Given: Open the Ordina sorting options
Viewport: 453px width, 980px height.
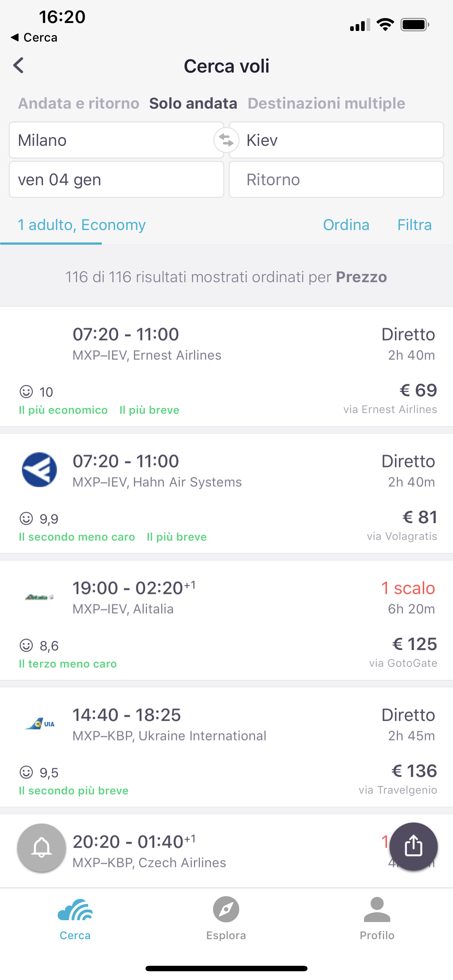Looking at the screenshot, I should coord(346,225).
